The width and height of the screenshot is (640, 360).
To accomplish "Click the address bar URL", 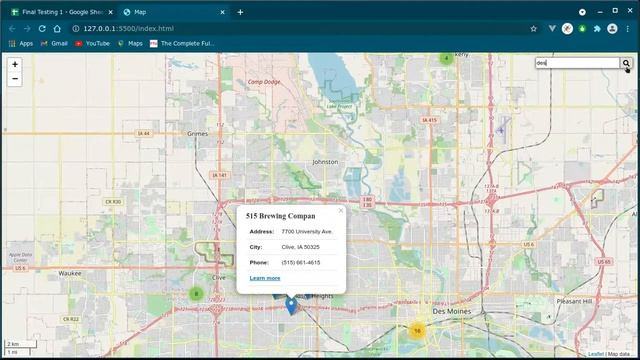I will click(129, 29).
